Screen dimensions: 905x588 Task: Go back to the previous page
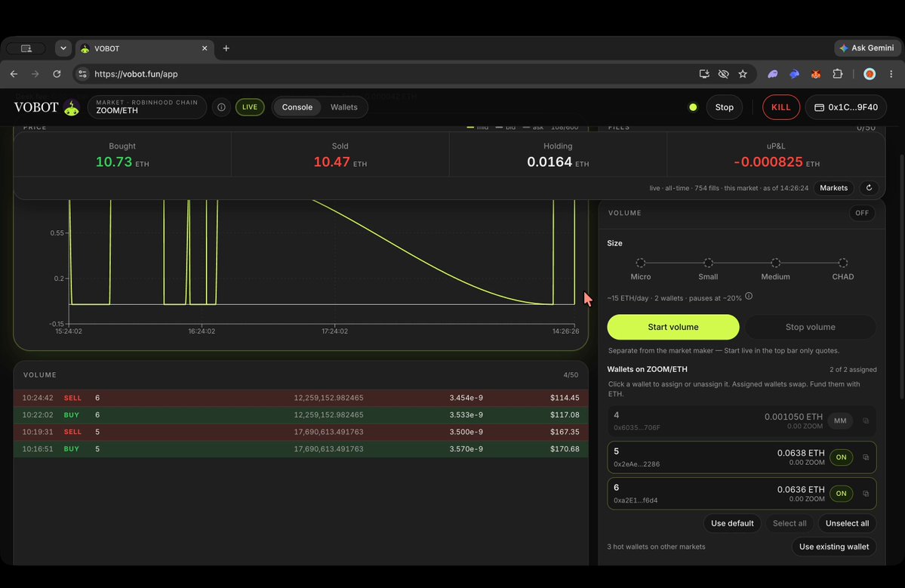click(14, 74)
